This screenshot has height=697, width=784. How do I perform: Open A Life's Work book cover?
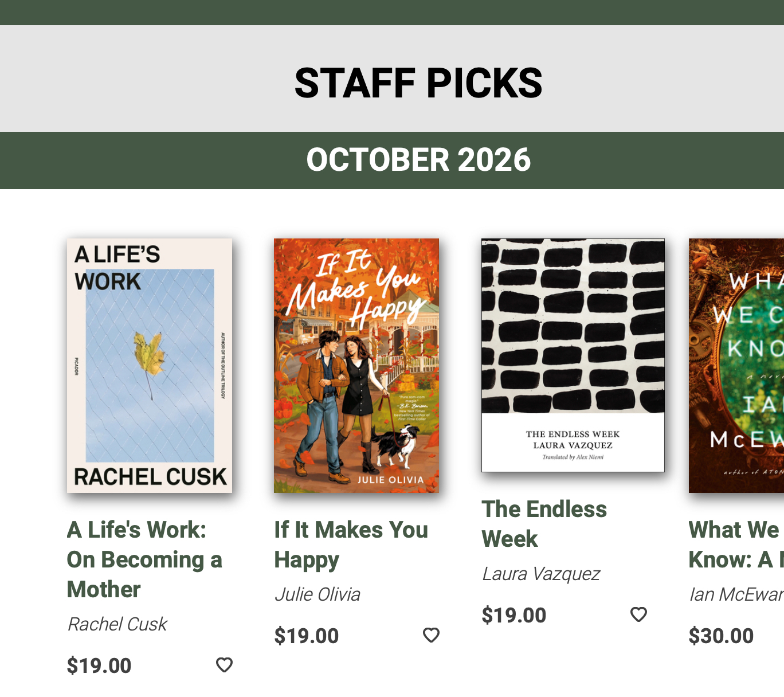(x=150, y=366)
